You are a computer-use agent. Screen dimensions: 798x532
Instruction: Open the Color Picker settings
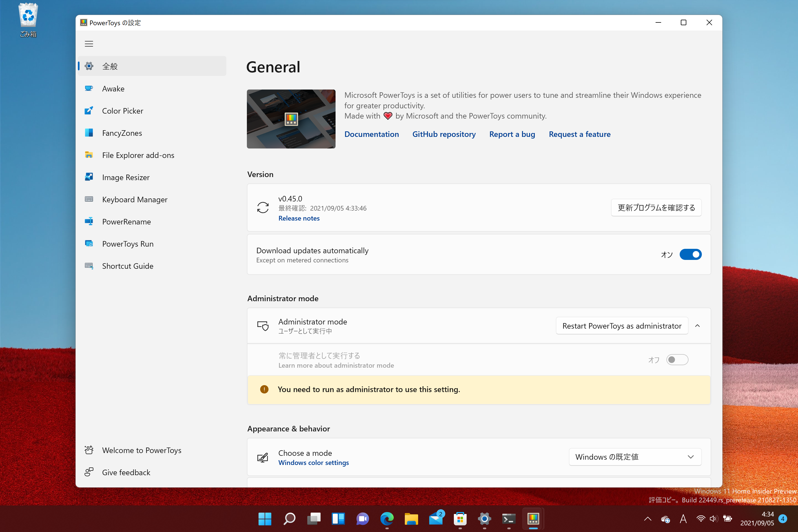point(122,111)
